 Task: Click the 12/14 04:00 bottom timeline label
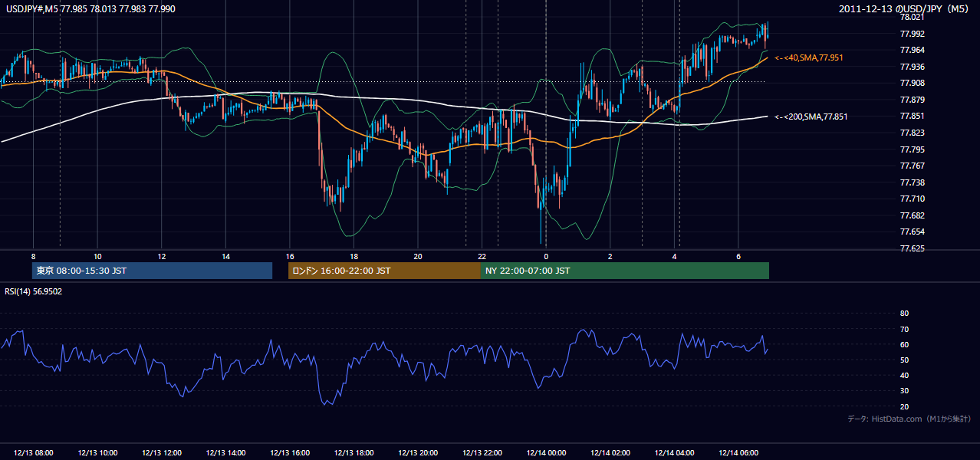(x=674, y=453)
